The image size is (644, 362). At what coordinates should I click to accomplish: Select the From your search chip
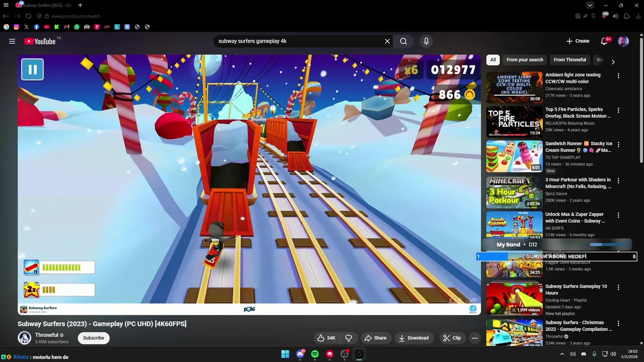(x=525, y=60)
